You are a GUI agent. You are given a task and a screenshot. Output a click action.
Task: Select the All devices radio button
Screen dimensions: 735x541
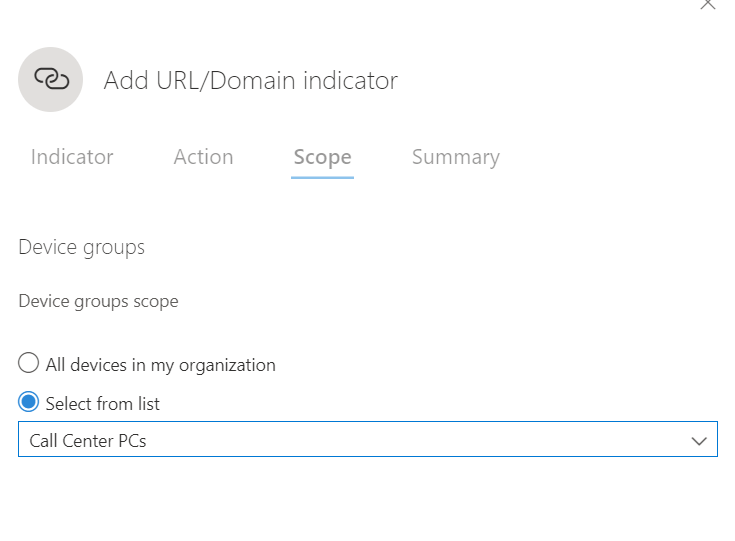(x=29, y=364)
